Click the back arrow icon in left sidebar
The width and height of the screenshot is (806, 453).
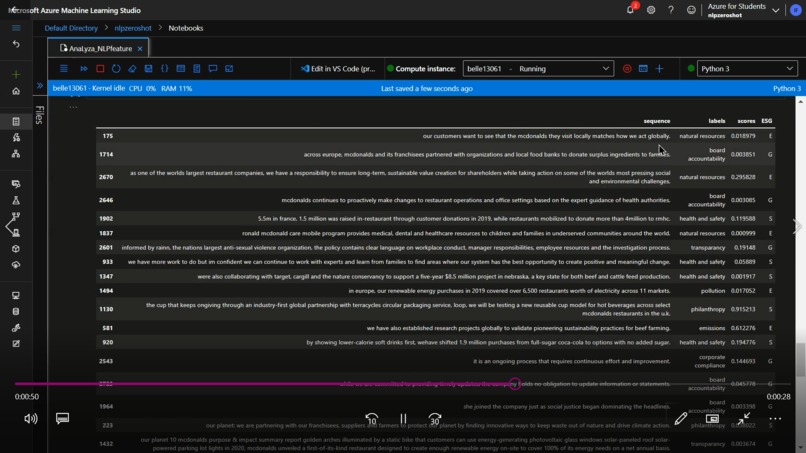coord(16,44)
